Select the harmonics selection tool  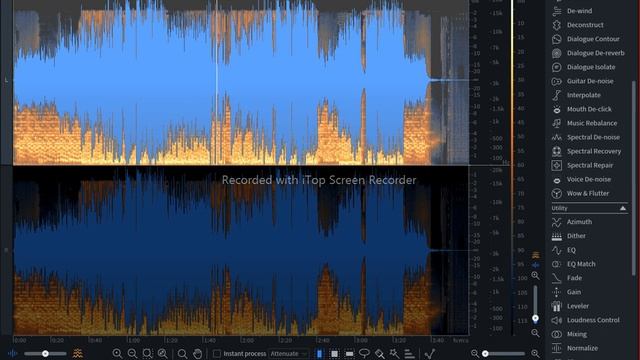point(409,353)
